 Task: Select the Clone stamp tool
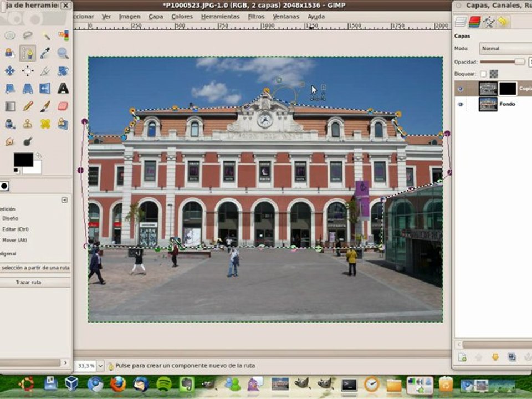28,124
